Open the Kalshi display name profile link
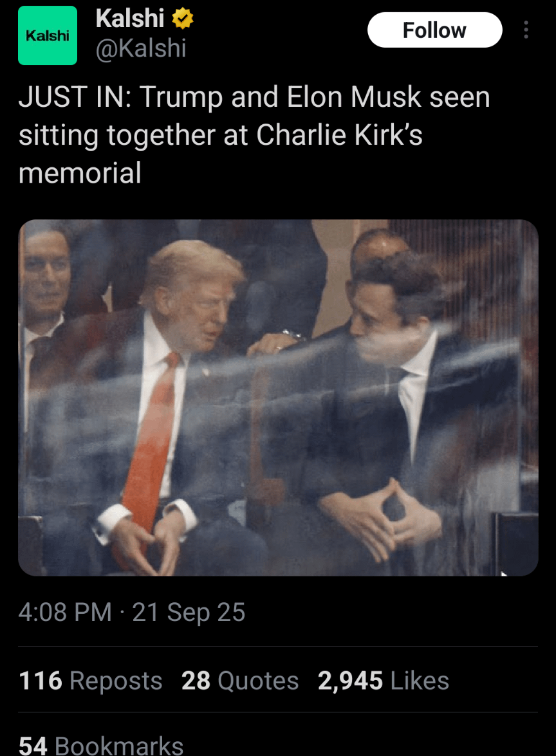Viewport: 556px width, 756px height. click(130, 18)
